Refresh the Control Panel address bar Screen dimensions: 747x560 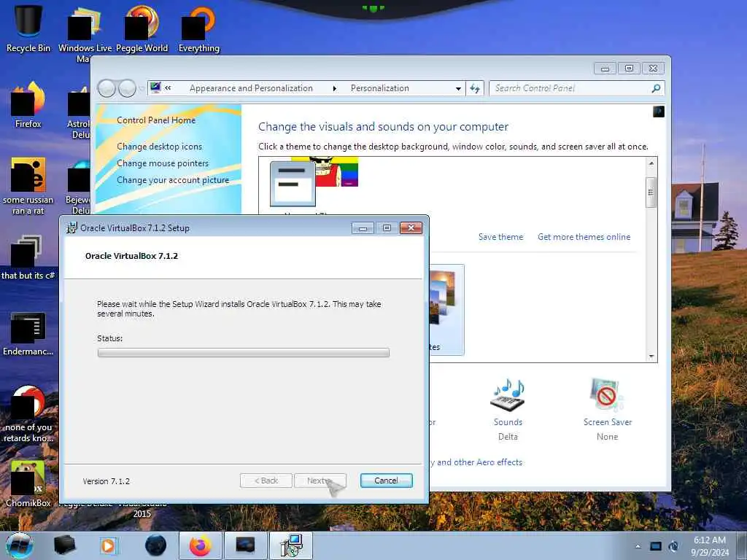pos(475,88)
